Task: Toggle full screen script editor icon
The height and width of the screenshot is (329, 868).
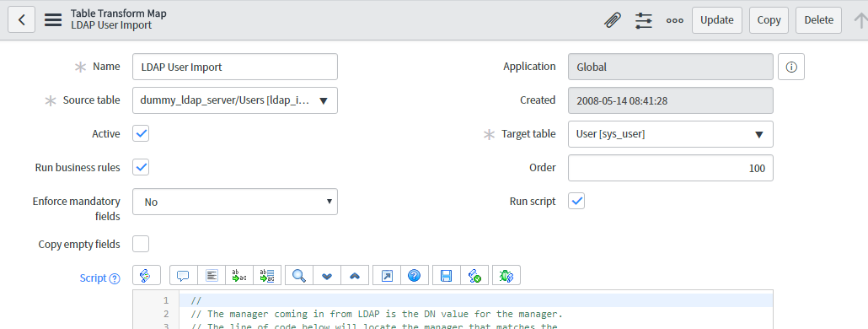Action: tap(387, 275)
